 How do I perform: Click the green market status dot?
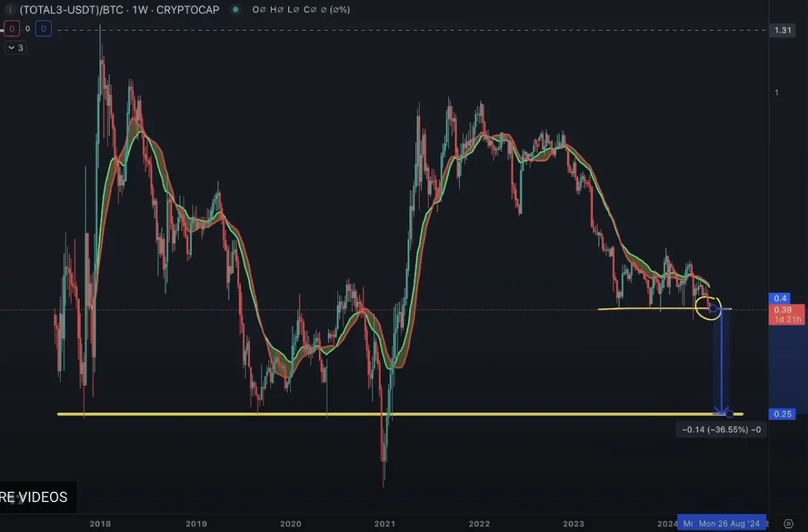[237, 10]
